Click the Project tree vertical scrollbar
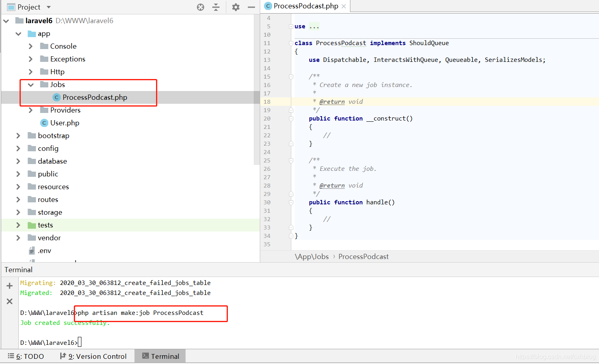The height and width of the screenshot is (364, 599). pos(257,90)
